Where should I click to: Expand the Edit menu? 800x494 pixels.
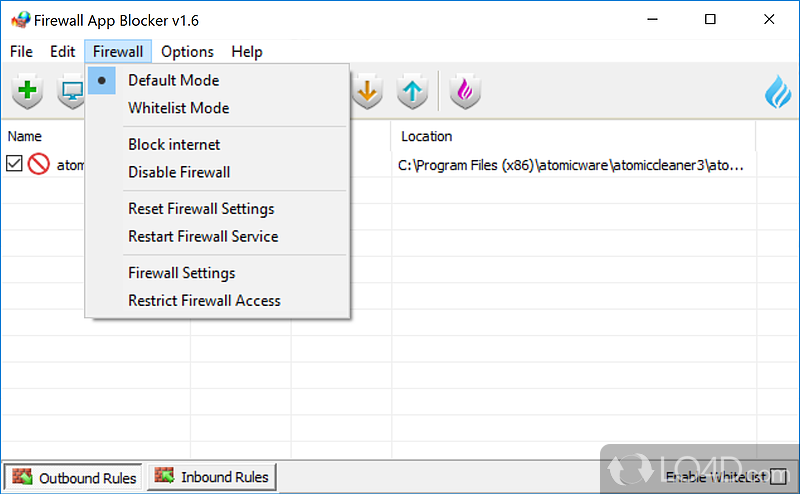point(63,52)
